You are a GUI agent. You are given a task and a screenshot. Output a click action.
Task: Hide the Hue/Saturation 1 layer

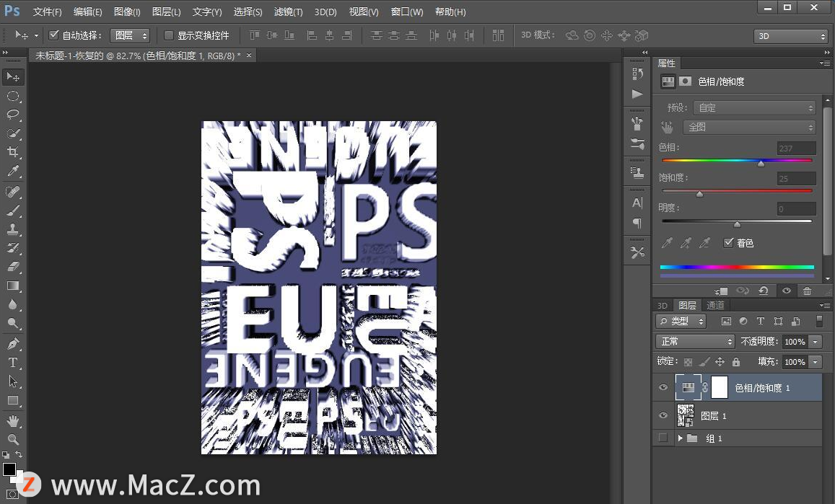(x=663, y=387)
